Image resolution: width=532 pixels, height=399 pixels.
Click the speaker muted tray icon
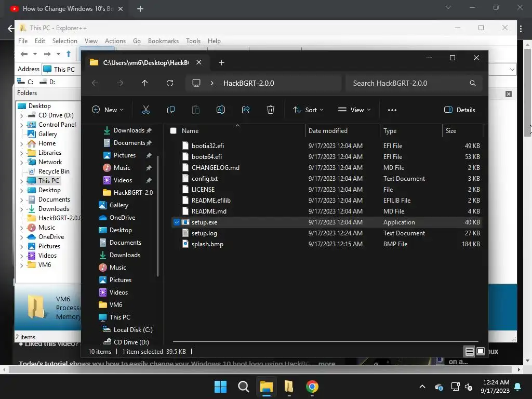click(x=469, y=387)
